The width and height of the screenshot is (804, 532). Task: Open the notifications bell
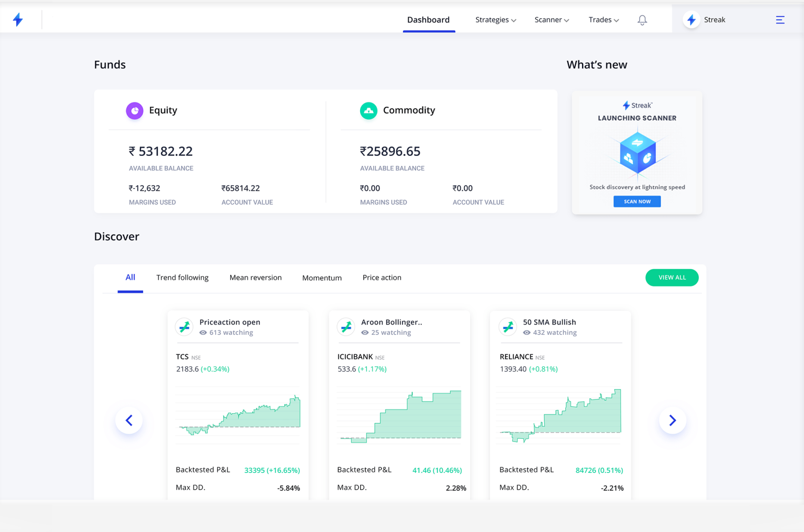[x=642, y=19]
